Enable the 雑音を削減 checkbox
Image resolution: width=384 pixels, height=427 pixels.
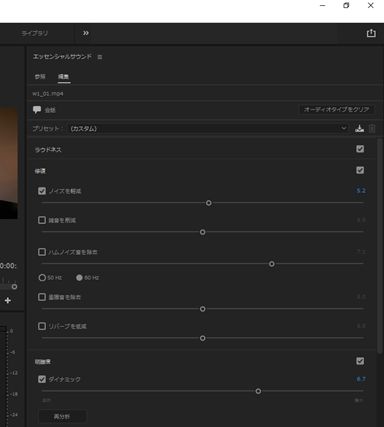(42, 220)
